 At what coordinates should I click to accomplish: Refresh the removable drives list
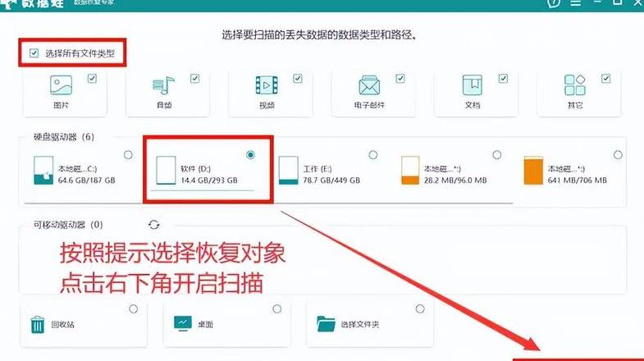153,225
